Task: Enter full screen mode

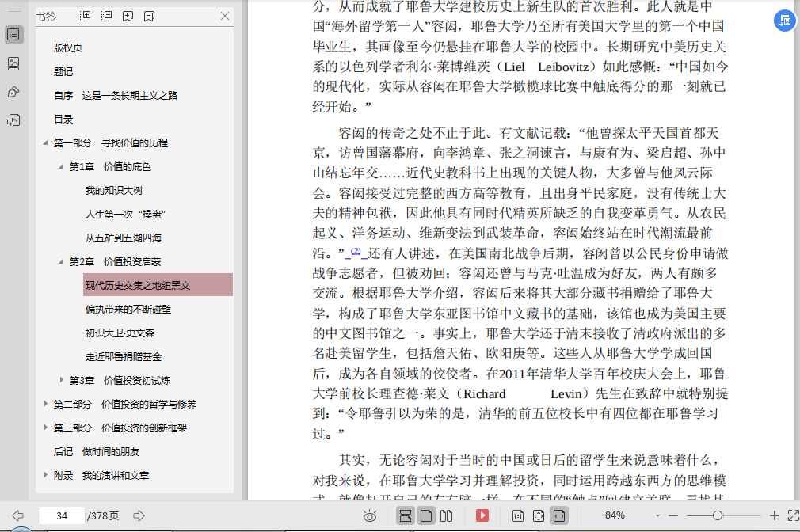Action: pyautogui.click(x=794, y=515)
